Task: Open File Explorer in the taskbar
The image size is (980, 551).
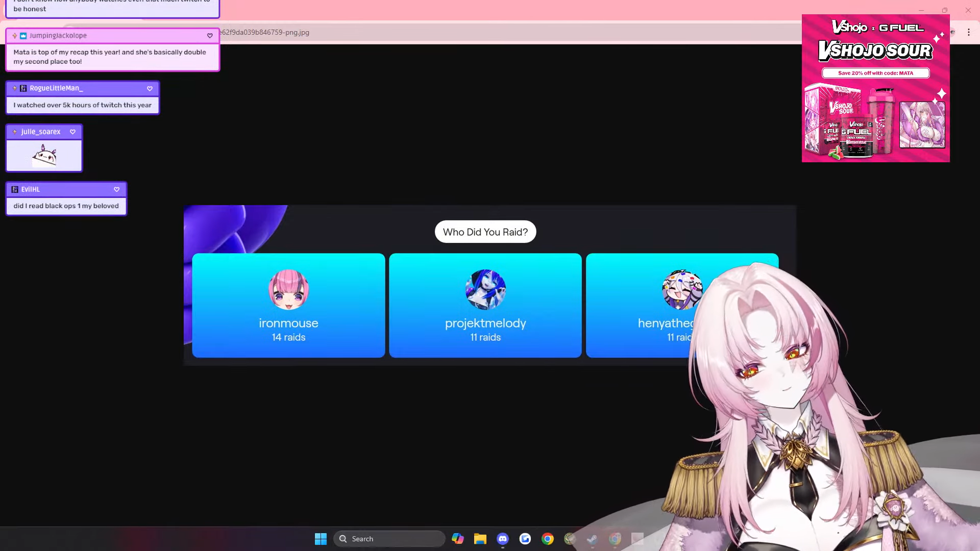Action: (x=480, y=539)
